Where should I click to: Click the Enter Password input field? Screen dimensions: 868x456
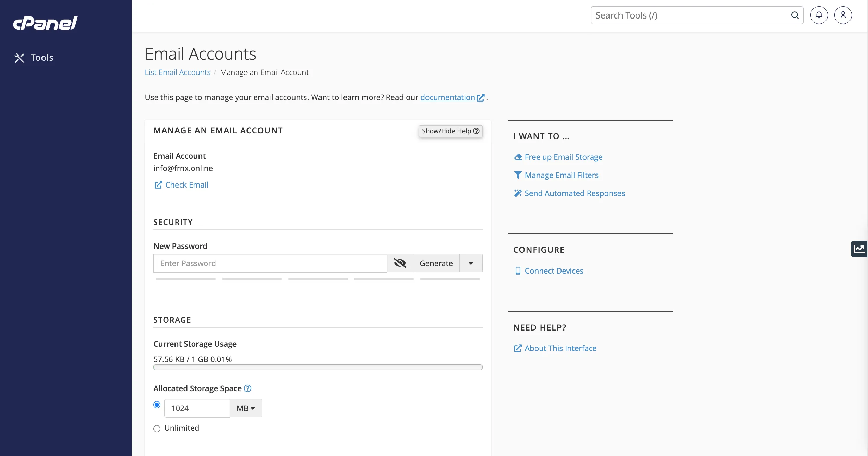(270, 263)
